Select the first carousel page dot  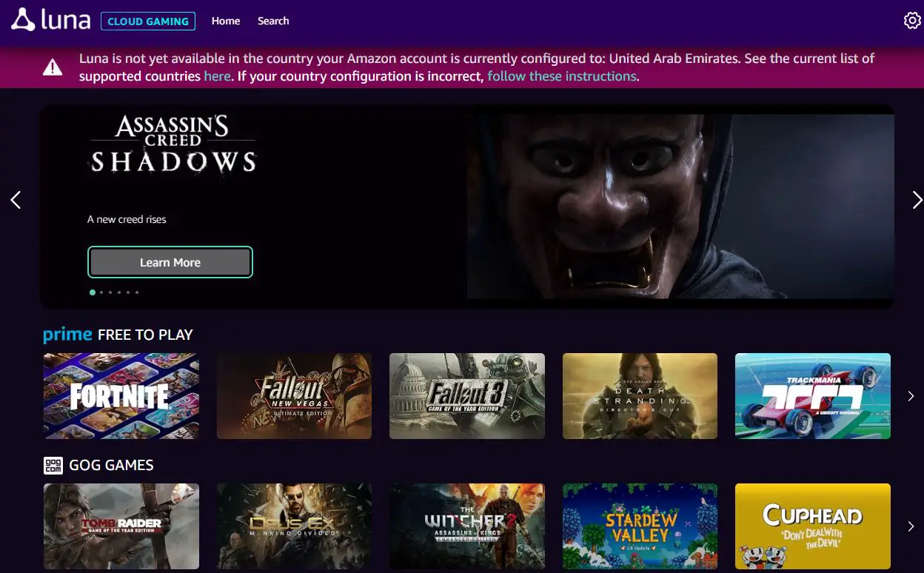(92, 292)
